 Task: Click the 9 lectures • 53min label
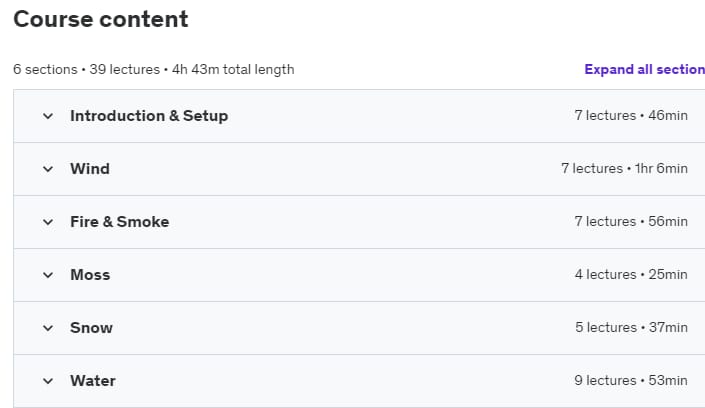point(631,381)
